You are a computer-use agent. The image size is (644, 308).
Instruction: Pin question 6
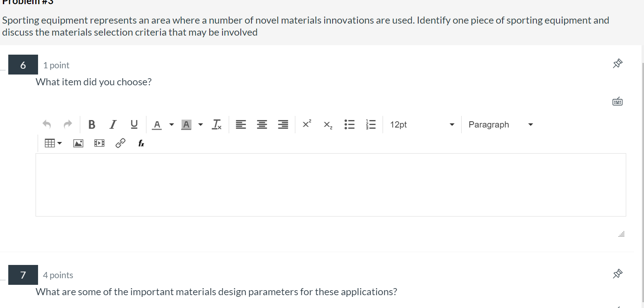pos(618,63)
